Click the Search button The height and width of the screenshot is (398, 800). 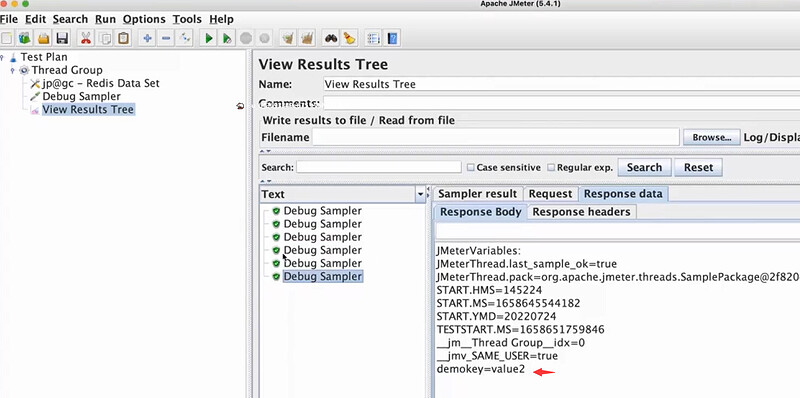click(644, 167)
